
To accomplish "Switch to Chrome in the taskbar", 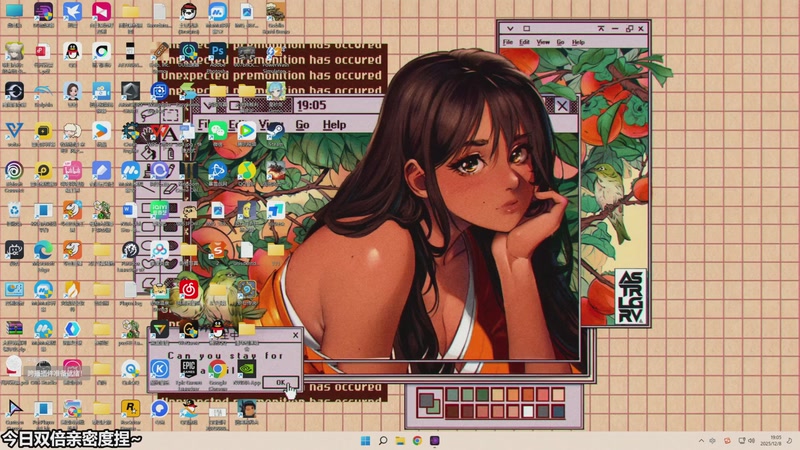I will click(417, 441).
